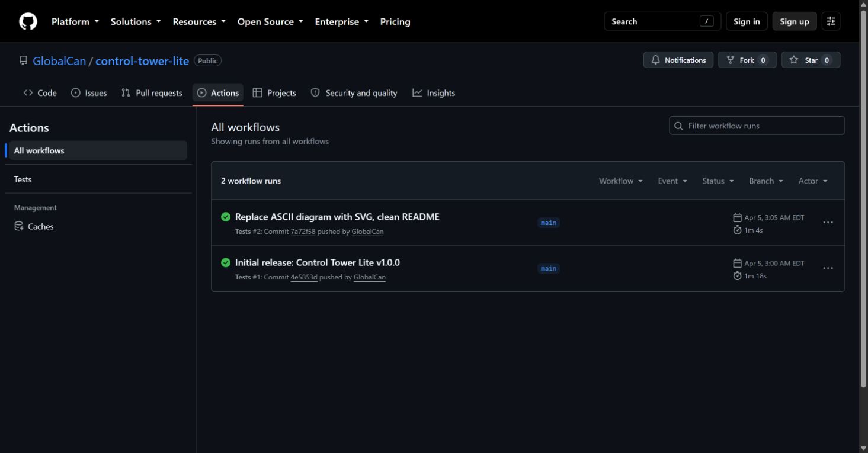Click the fork icon in the Fork button

pos(730,60)
